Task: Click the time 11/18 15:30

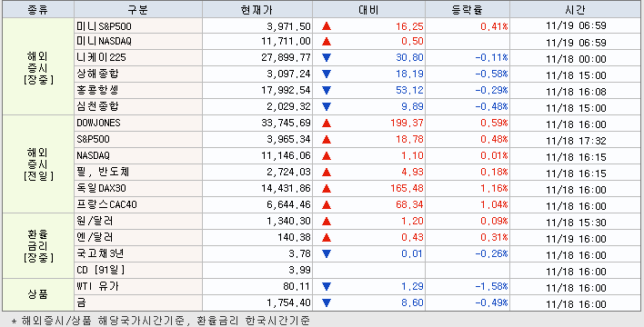Action: coord(576,223)
